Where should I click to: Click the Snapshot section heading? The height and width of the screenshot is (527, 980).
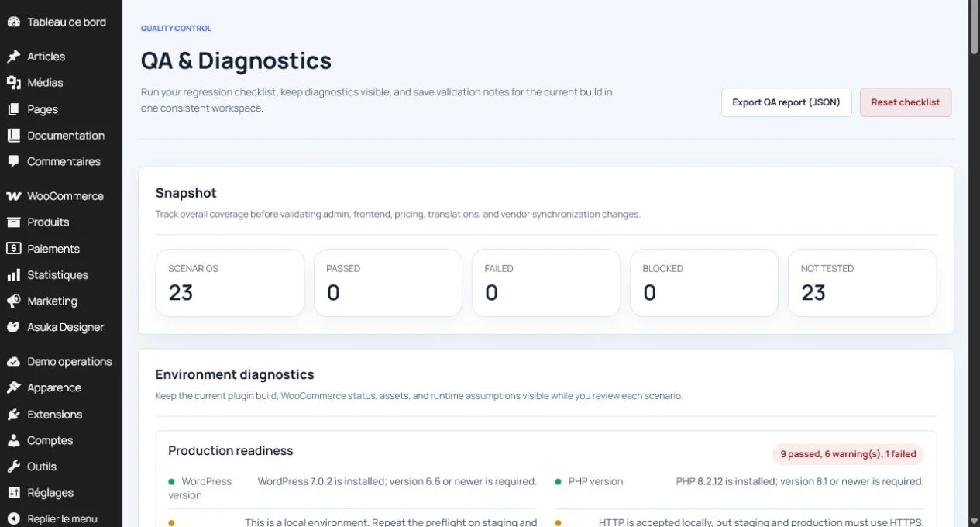coord(186,193)
